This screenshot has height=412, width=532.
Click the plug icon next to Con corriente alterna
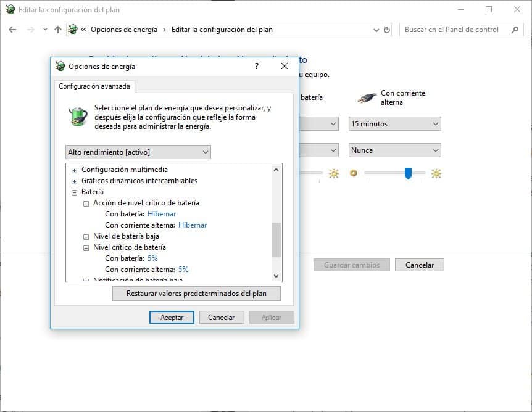tap(367, 97)
